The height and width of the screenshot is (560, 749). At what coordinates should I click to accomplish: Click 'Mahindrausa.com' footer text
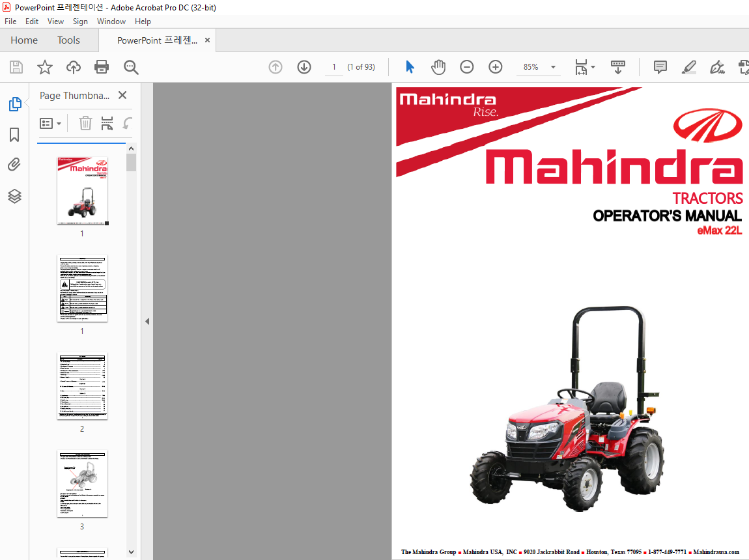[x=716, y=552]
